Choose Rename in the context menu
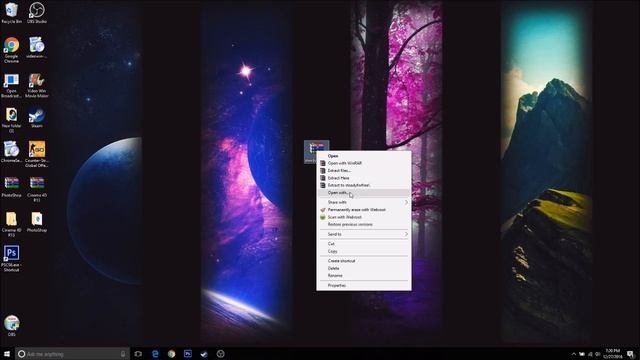Viewport: 640px width, 360px height. click(364, 276)
